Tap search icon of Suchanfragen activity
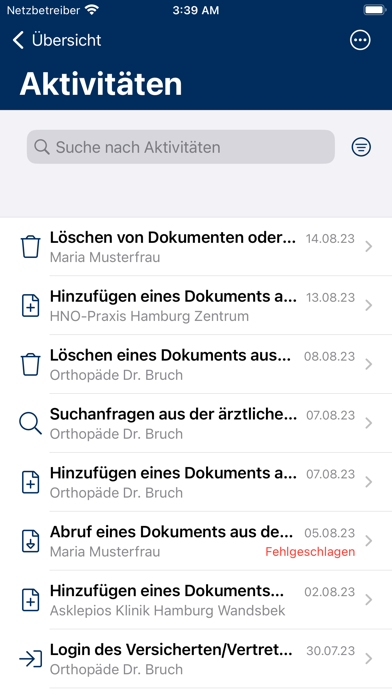Viewport: 392px width, 696px height. tap(31, 423)
